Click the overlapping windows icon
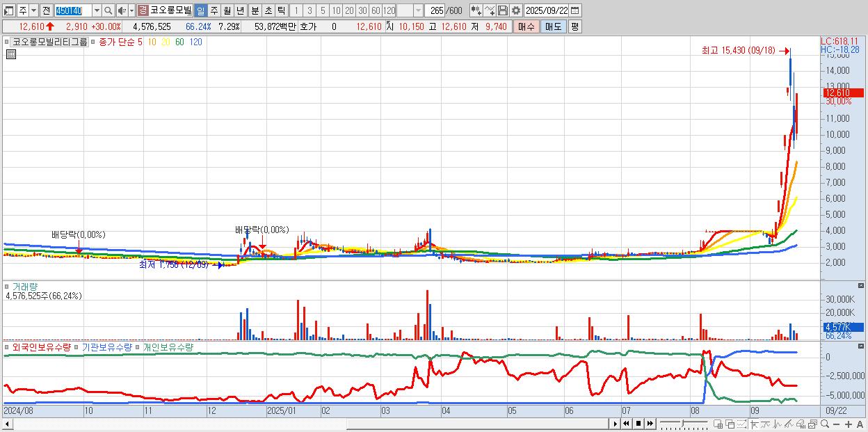868x432 pixels. pos(730,424)
